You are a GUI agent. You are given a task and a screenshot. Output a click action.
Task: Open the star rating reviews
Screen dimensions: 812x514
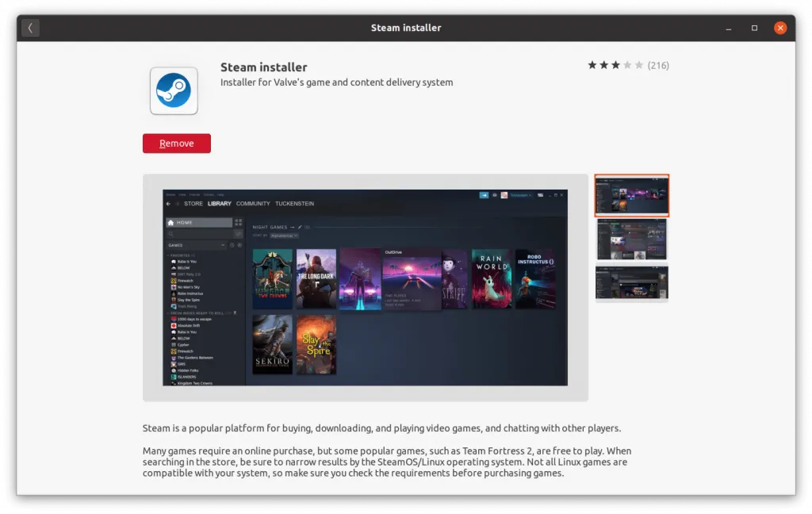(x=615, y=65)
